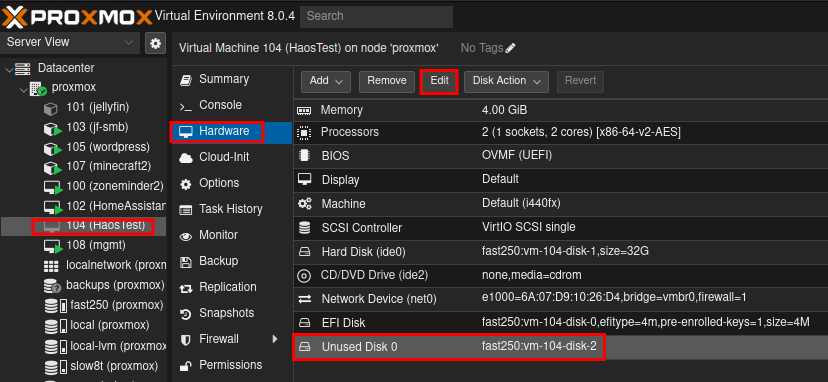Click the Display monitor icon
828x382 pixels.
pos(305,179)
